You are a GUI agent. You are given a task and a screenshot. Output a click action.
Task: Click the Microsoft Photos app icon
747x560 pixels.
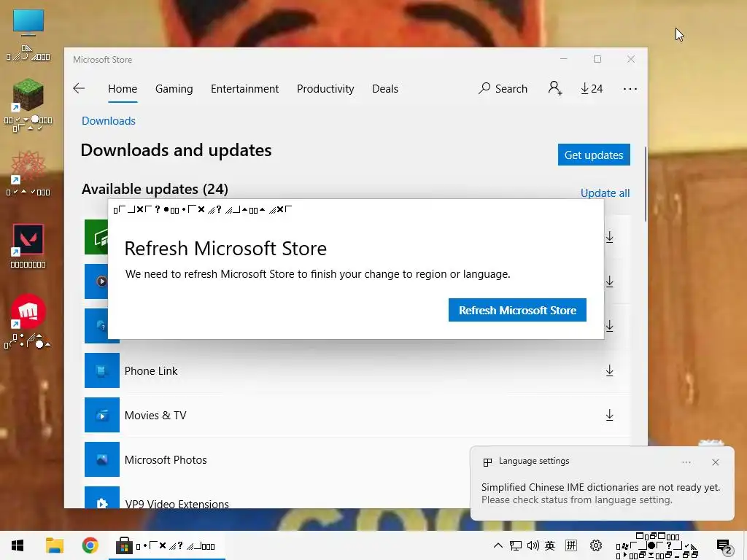click(102, 459)
